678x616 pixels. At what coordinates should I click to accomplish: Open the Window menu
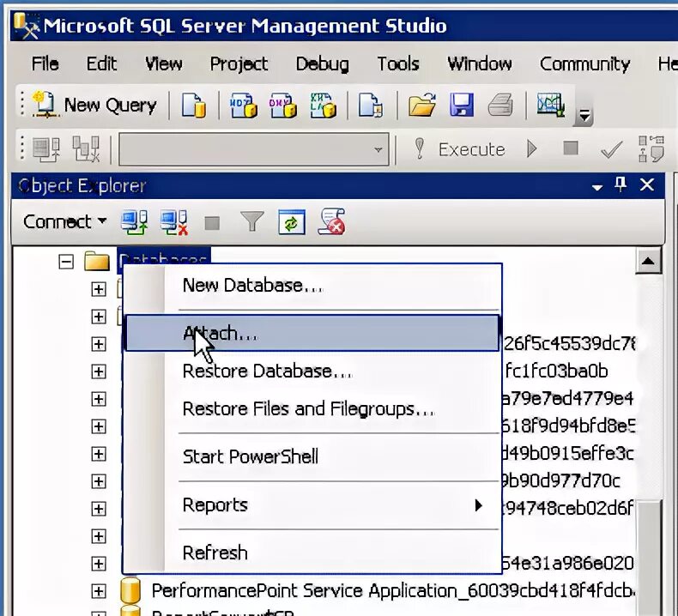(480, 64)
